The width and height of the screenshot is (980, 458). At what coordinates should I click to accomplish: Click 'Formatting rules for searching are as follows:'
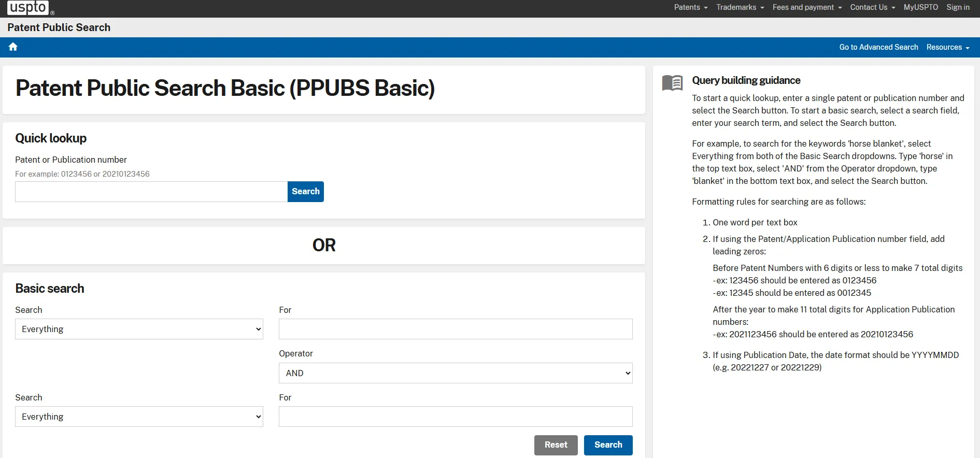tap(779, 202)
